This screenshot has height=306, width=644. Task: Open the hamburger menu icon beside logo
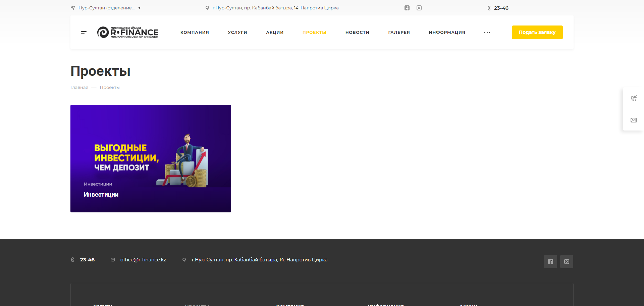click(84, 32)
